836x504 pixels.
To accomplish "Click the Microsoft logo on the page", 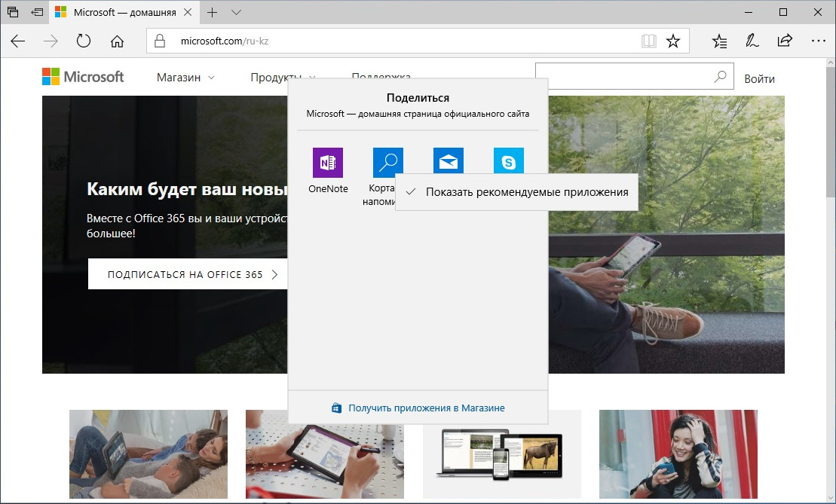I will [x=83, y=77].
